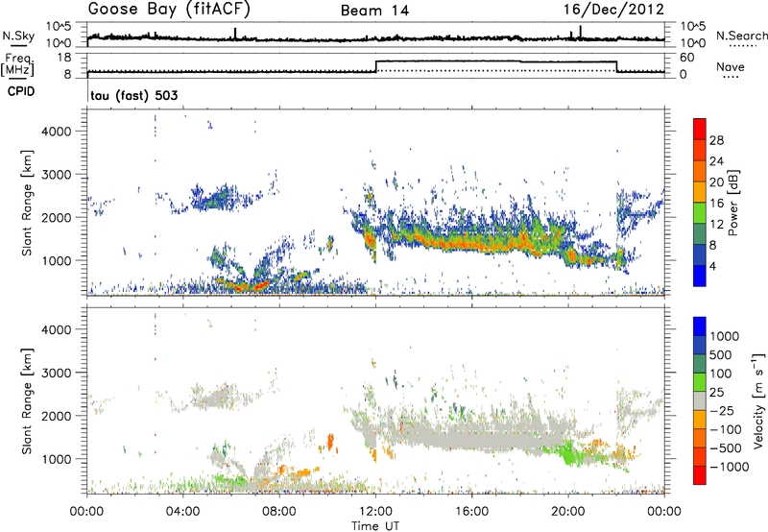Click the "-100" label on velocity colorbar
The image size is (768, 532).
[726, 429]
